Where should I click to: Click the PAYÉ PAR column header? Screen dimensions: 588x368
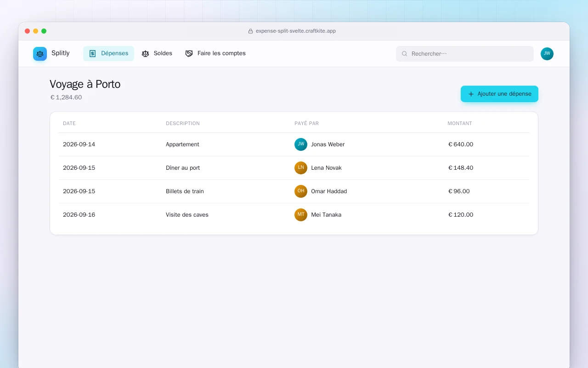click(x=306, y=124)
